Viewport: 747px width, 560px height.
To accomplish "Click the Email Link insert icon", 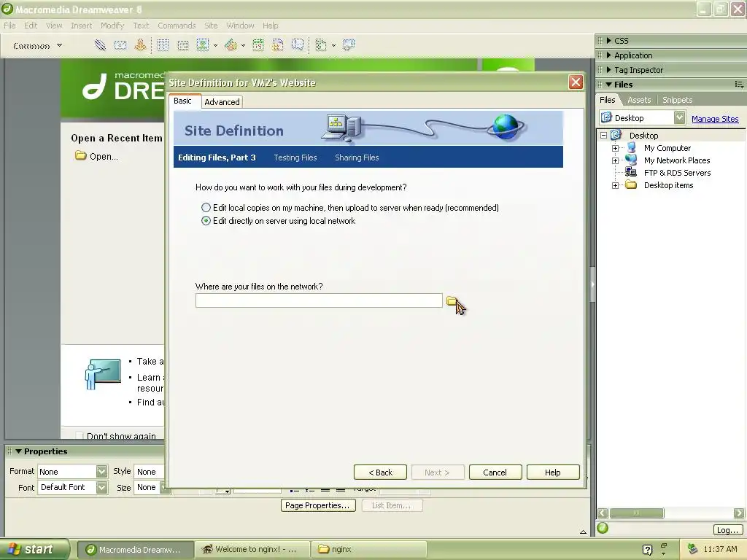I will [x=120, y=45].
